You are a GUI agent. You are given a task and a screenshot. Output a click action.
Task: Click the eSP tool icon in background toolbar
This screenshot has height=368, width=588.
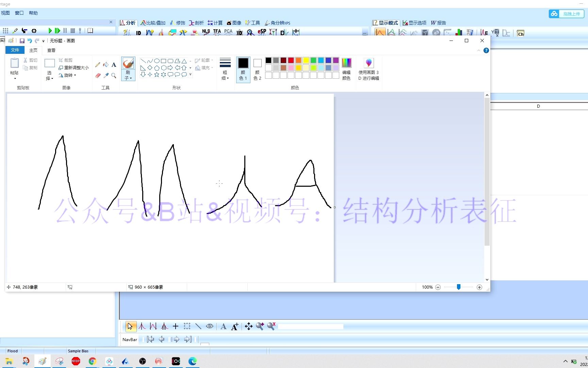point(262,32)
